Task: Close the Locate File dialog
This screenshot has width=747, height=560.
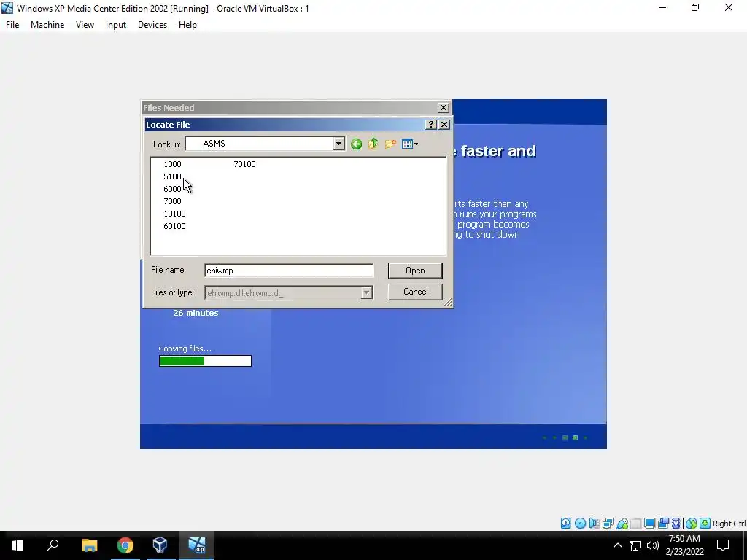Action: point(444,124)
